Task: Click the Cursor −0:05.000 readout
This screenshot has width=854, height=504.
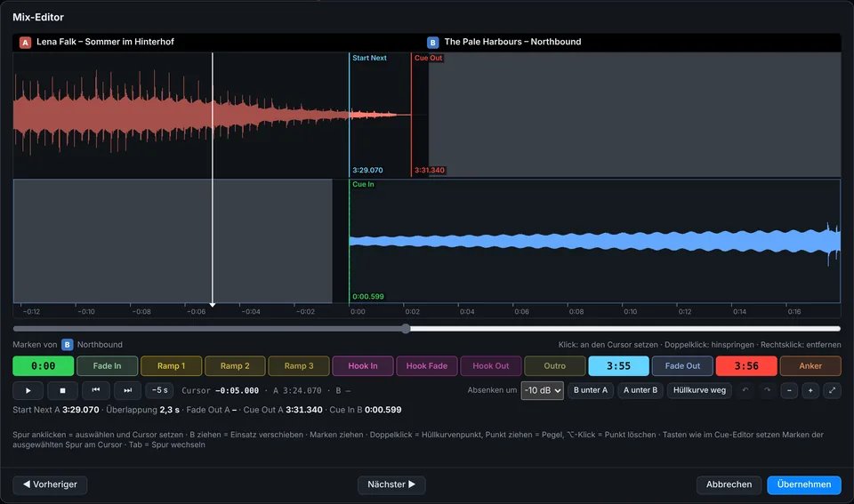Action: tap(220, 391)
